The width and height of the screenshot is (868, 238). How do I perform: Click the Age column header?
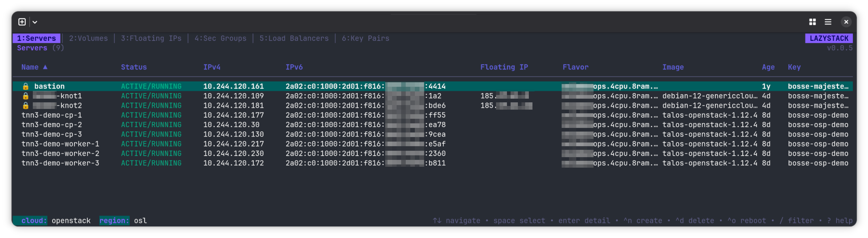tap(768, 67)
